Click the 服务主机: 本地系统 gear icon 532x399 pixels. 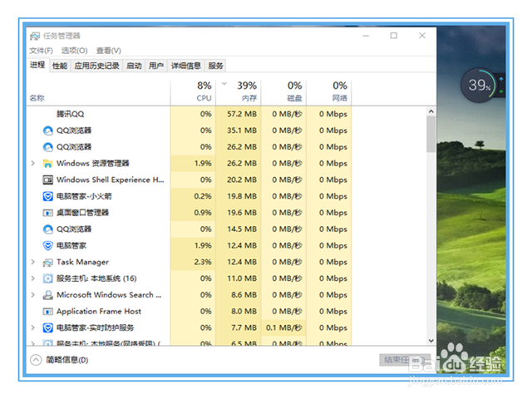[x=48, y=278]
